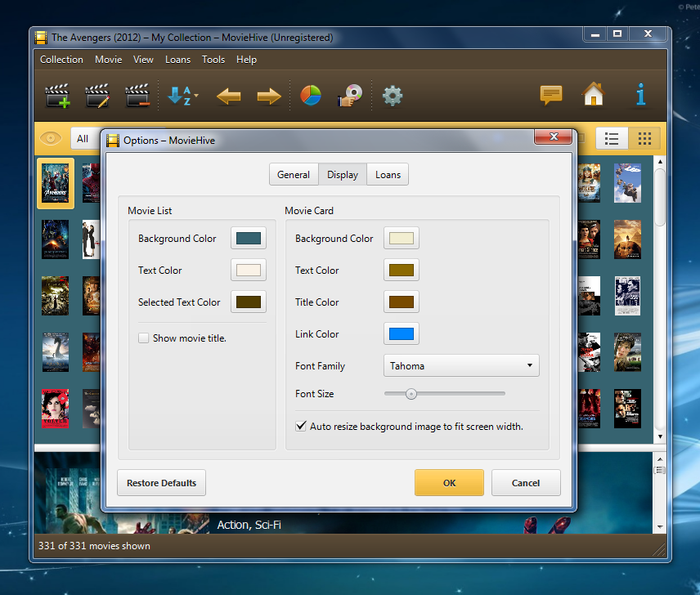Click the loan disc hand icon
The width and height of the screenshot is (700, 595).
(x=350, y=96)
